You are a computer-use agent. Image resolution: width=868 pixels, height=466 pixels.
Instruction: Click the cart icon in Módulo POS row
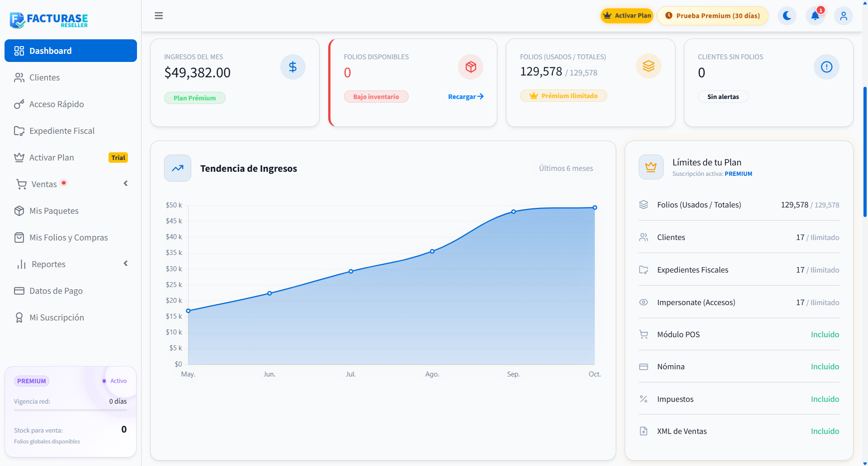pos(644,334)
